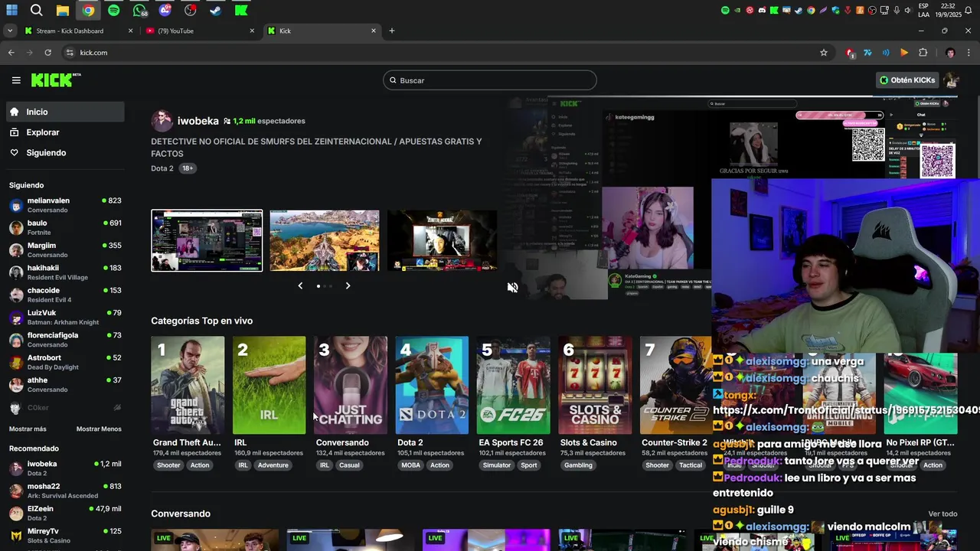Click the Discord icon in system tray
Image resolution: width=980 pixels, height=551 pixels.
pos(762,10)
